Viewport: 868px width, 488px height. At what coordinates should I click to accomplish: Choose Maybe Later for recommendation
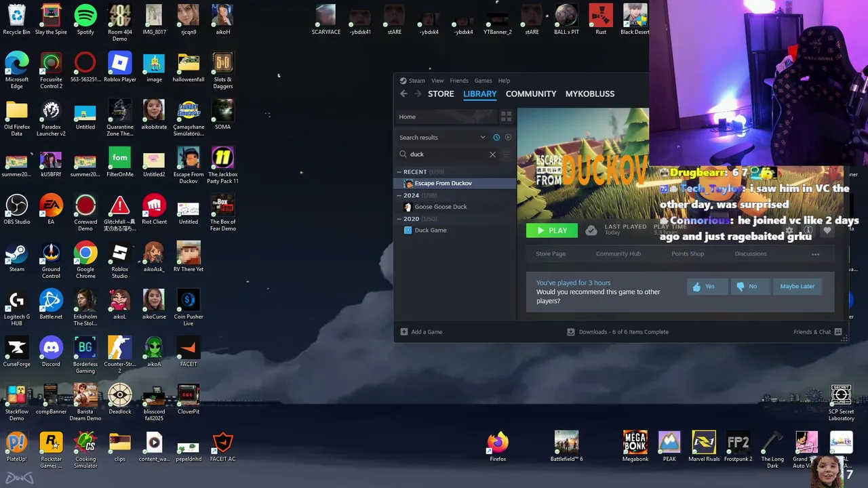click(797, 286)
